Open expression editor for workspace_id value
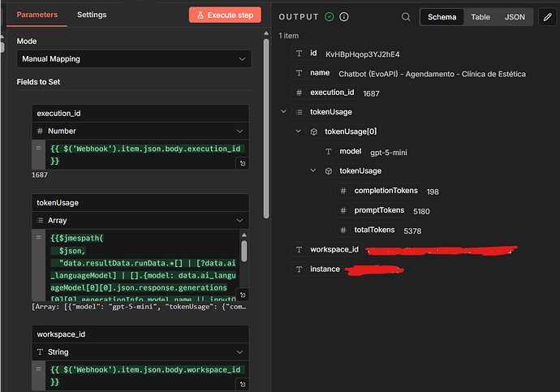The height and width of the screenshot is (392, 560). pyautogui.click(x=242, y=386)
